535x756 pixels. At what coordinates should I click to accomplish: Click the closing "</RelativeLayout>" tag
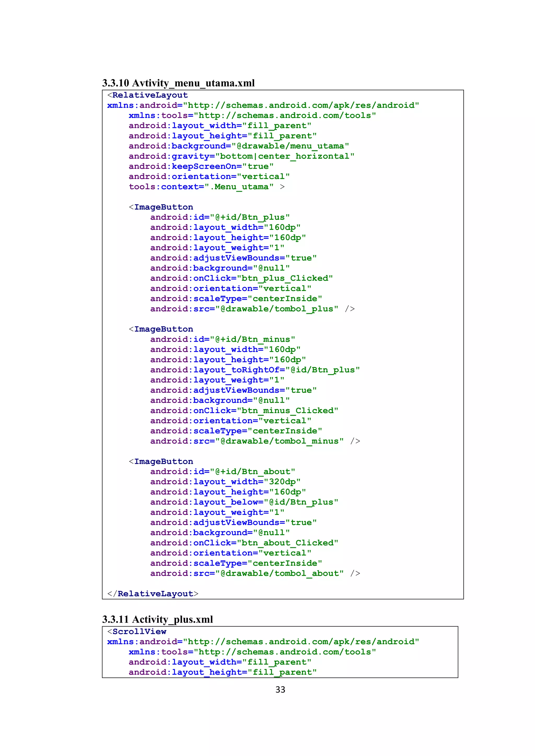[153, 594]
